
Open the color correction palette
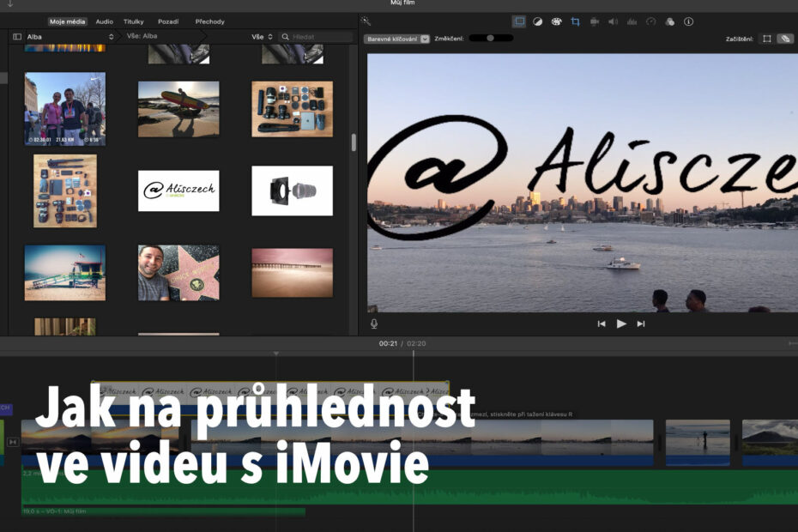[556, 21]
